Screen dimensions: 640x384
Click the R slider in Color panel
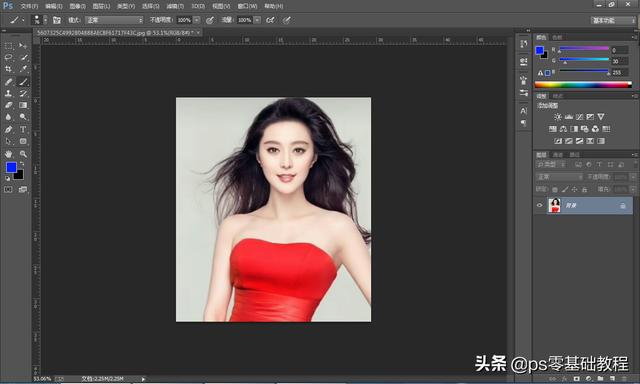pyautogui.click(x=584, y=49)
